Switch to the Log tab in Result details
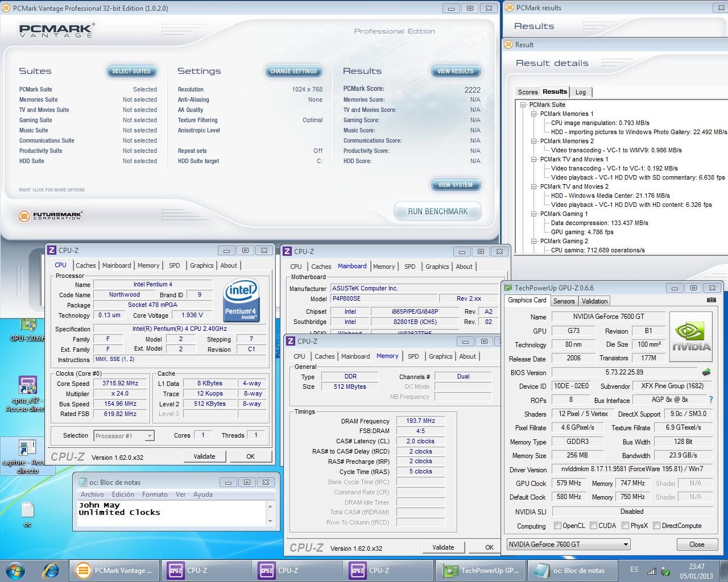Viewport: 728px width, 582px height. [581, 92]
